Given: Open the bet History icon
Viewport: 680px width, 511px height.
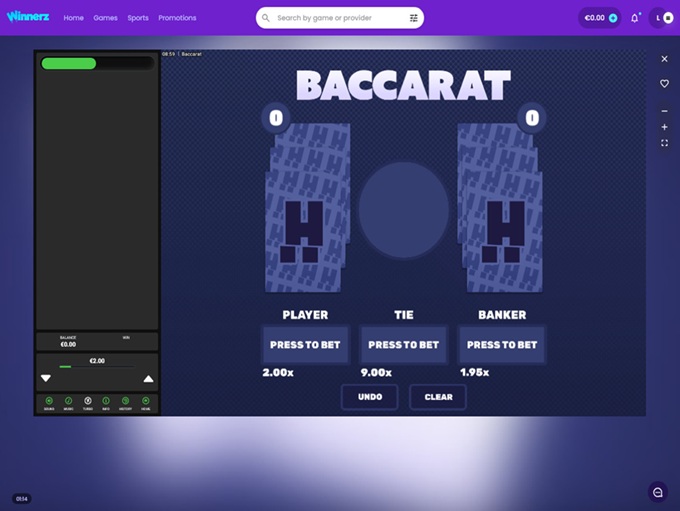Looking at the screenshot, I should [126, 402].
